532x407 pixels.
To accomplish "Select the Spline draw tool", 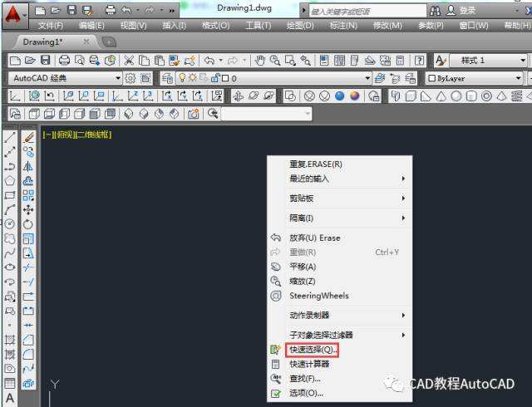I will click(10, 253).
